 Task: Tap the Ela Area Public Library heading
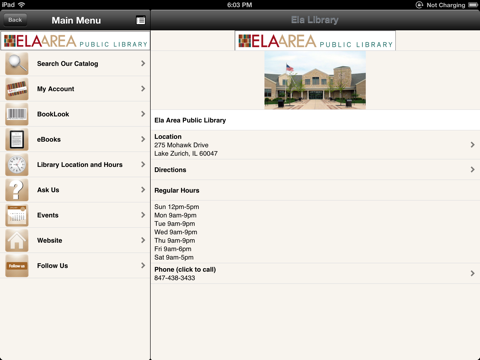tap(190, 120)
